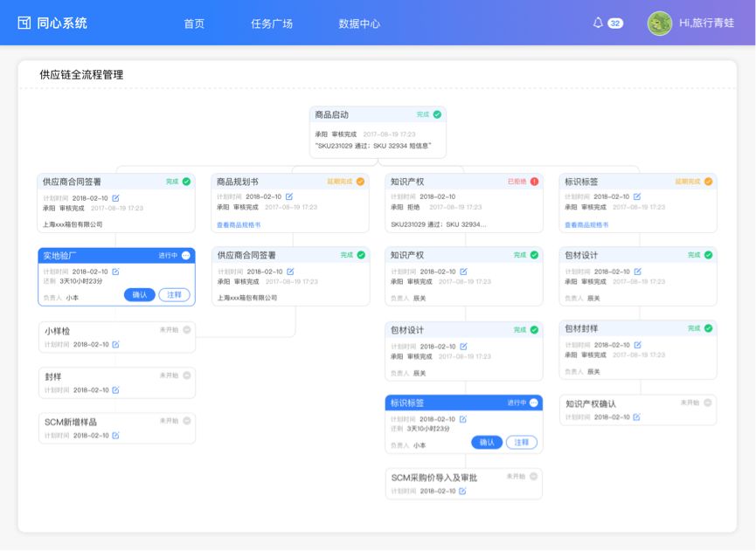This screenshot has width=756, height=551.
Task: Open the 数据中心 menu item
Action: 360,24
